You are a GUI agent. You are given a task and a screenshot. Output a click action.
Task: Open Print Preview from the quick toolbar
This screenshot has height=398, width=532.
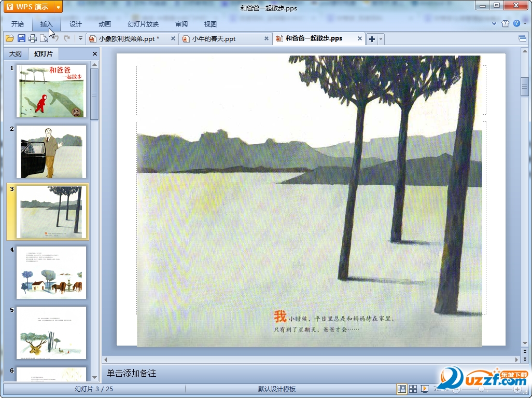44,38
